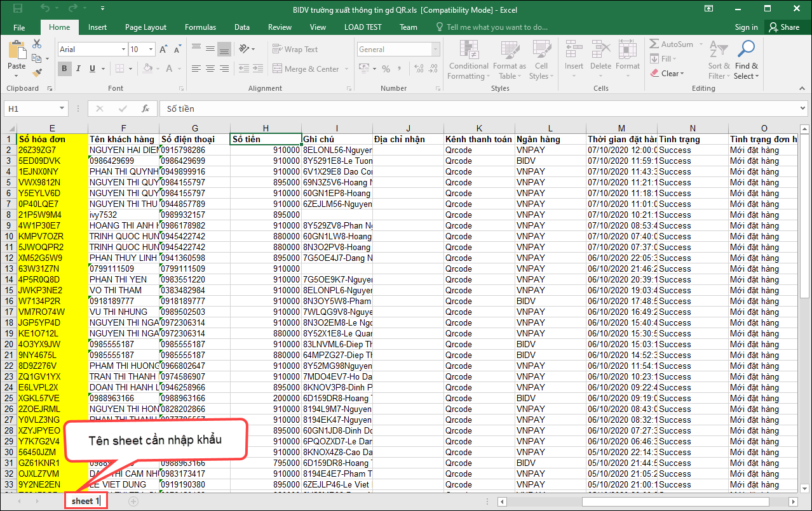Open the Formulas ribbon tab
Image resolution: width=812 pixels, height=511 pixels.
(x=200, y=27)
